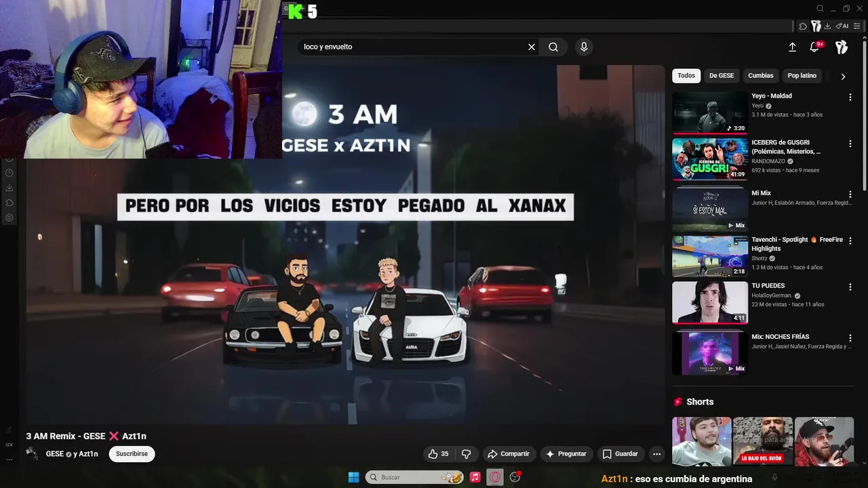Click the GX sidebar icon
868x488 pixels.
(x=9, y=445)
